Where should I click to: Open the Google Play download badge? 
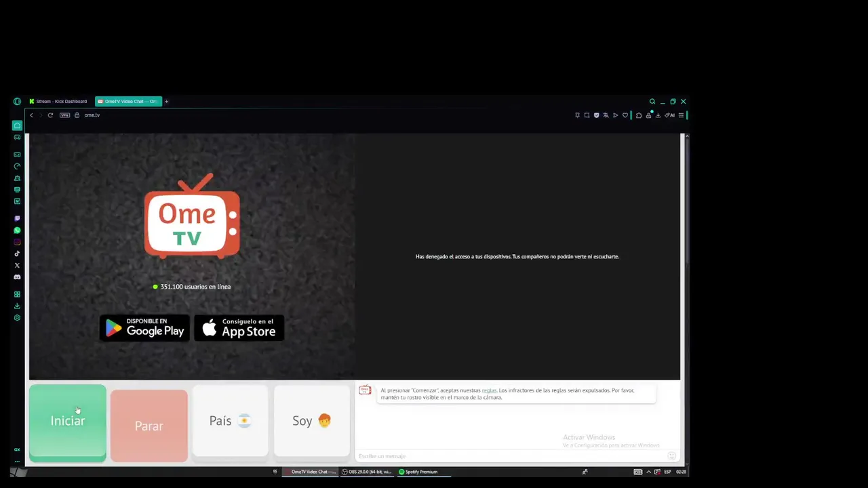(x=144, y=328)
